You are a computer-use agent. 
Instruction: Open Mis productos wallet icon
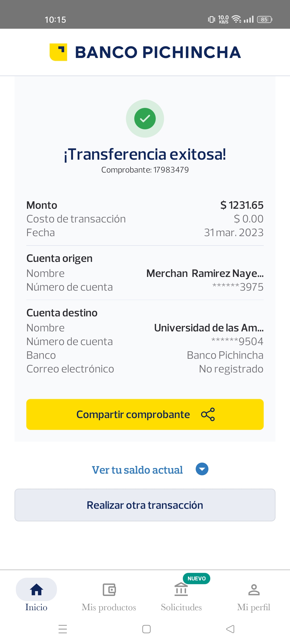(109, 590)
